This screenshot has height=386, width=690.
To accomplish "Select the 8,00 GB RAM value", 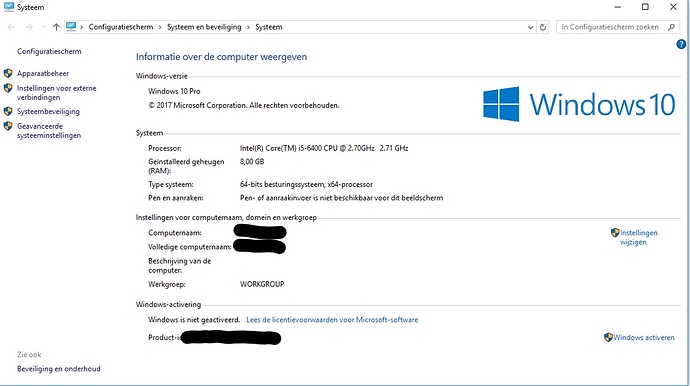I will [x=252, y=162].
